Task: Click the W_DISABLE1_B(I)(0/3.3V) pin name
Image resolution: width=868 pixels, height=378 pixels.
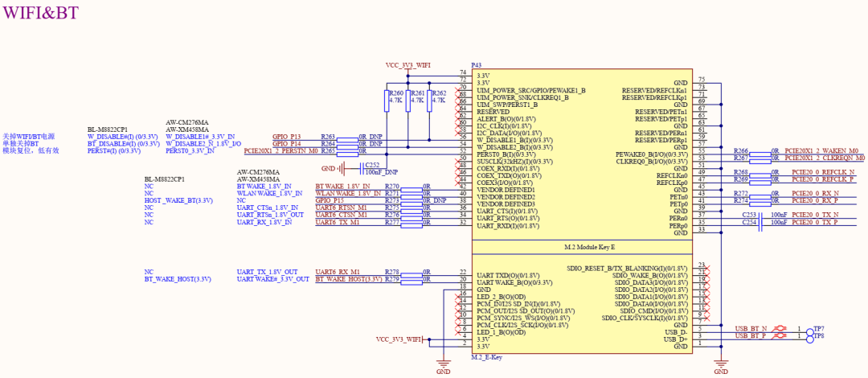Action: [515, 140]
